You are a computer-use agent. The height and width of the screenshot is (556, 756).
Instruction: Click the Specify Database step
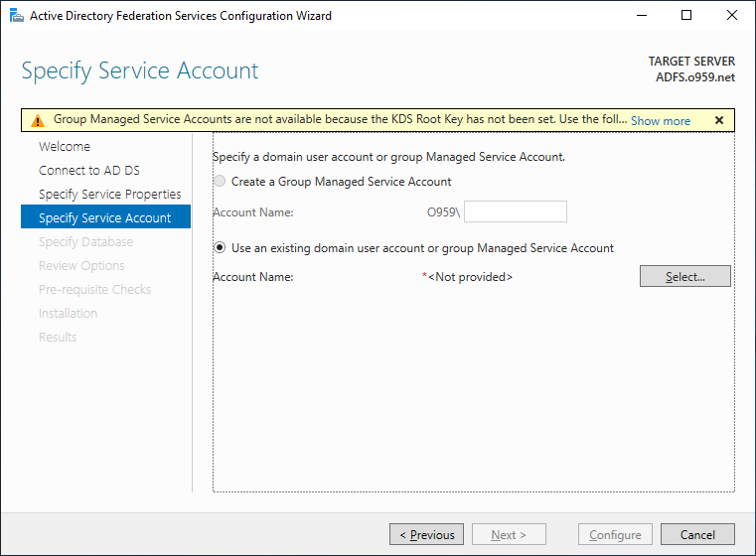85,242
